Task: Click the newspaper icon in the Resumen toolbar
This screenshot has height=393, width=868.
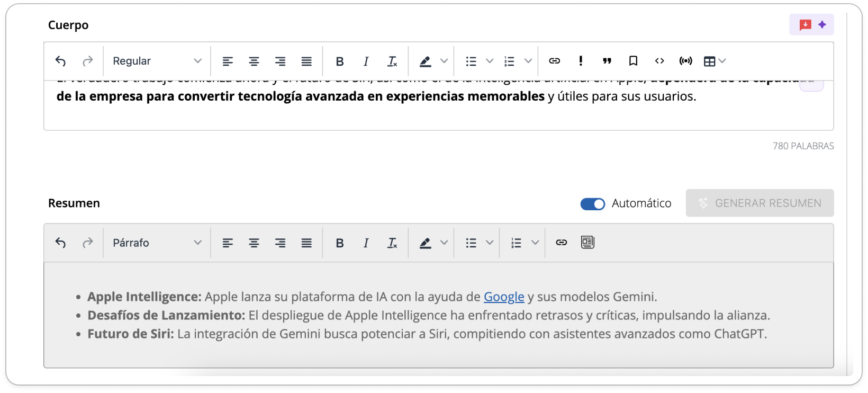Action: [587, 243]
